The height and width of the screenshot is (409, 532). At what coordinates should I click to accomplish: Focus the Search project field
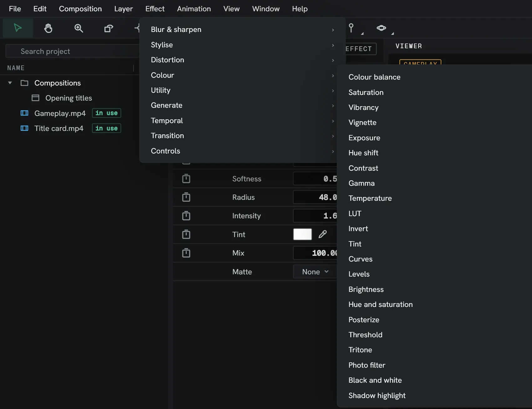click(x=73, y=51)
